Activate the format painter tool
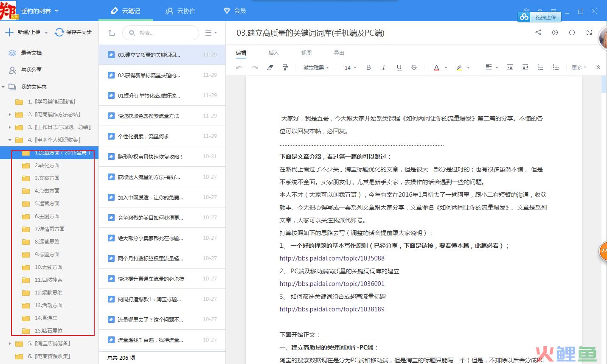607x364 pixels. pos(285,67)
